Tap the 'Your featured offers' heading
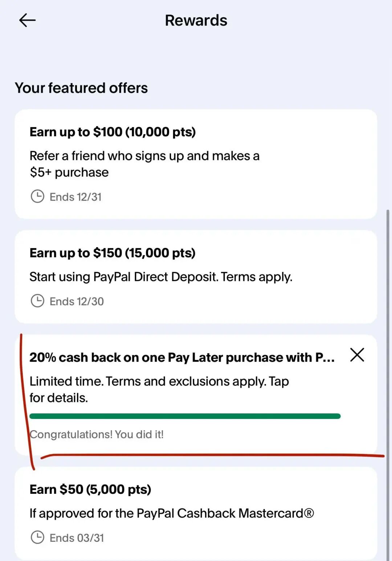 [81, 88]
